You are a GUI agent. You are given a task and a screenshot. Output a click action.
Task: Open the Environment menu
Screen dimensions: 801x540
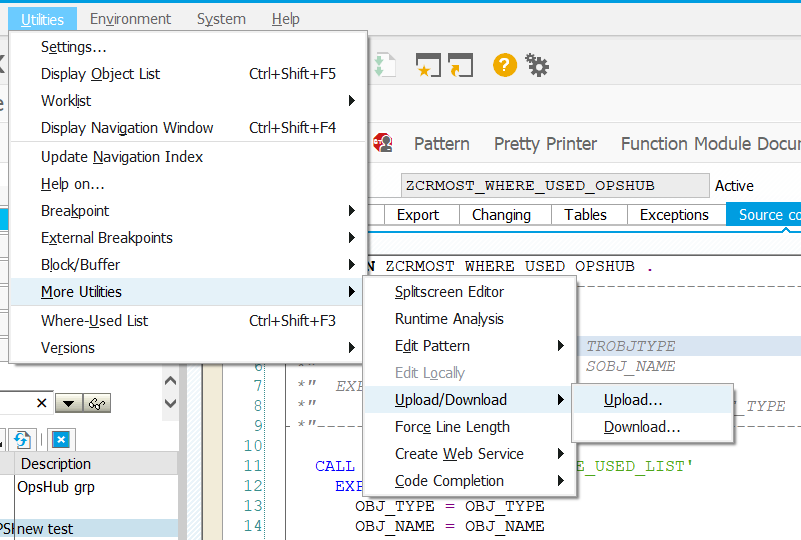[x=130, y=19]
